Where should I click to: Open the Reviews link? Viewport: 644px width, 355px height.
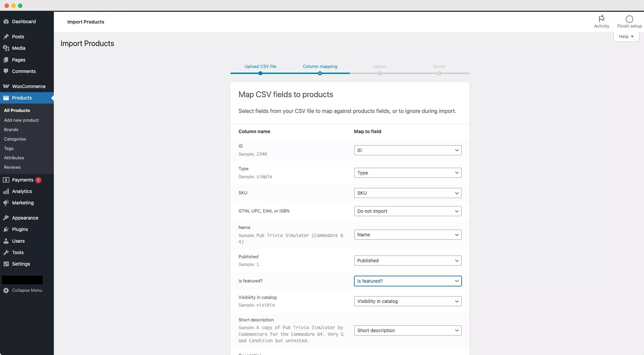[x=12, y=167]
